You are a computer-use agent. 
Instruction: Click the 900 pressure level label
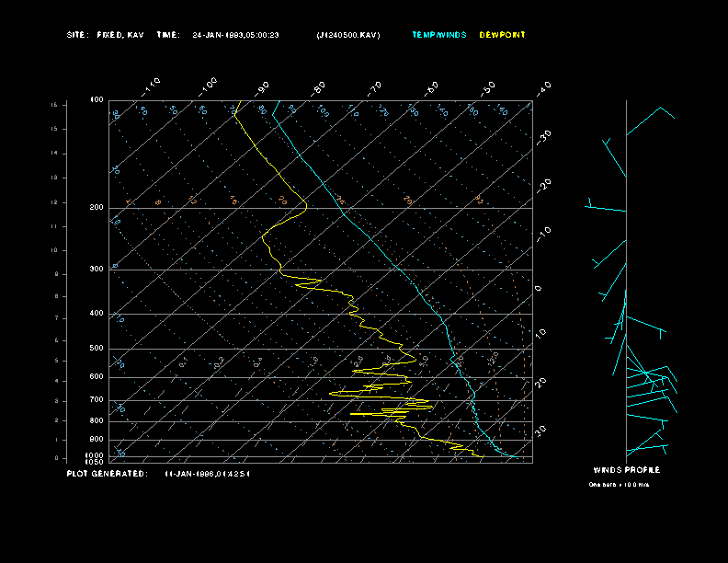tap(97, 439)
